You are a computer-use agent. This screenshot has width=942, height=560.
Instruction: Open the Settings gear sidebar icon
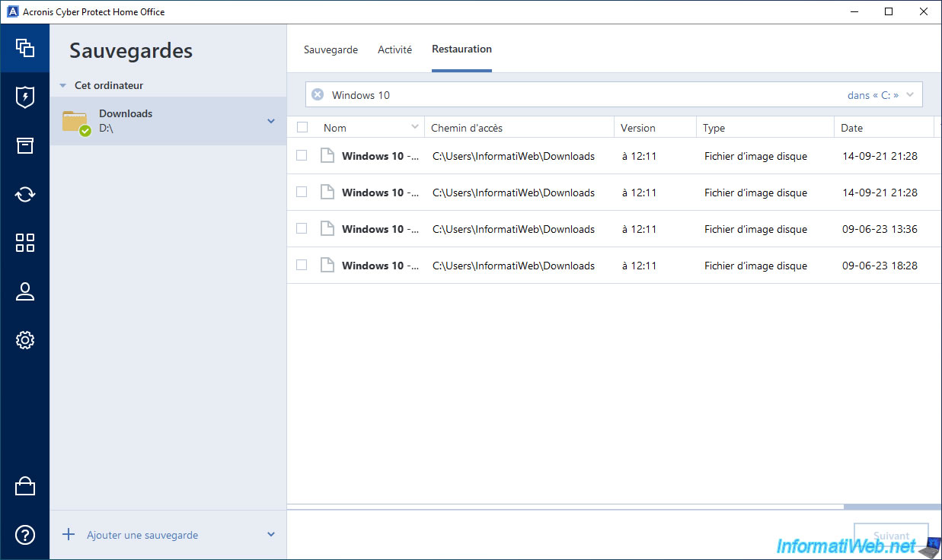click(x=25, y=340)
